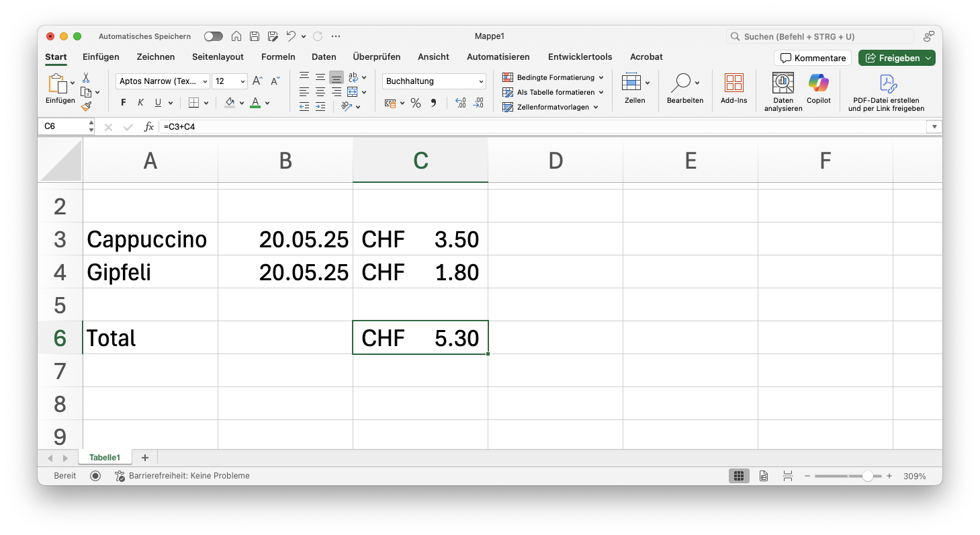The image size is (980, 535).
Task: Open the Add-Ins gallery
Action: [x=733, y=89]
